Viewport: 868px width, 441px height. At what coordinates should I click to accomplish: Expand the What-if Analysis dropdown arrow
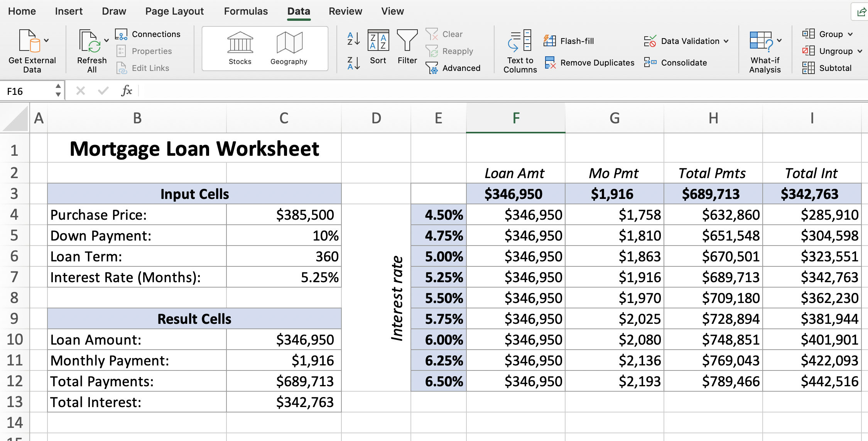(779, 40)
